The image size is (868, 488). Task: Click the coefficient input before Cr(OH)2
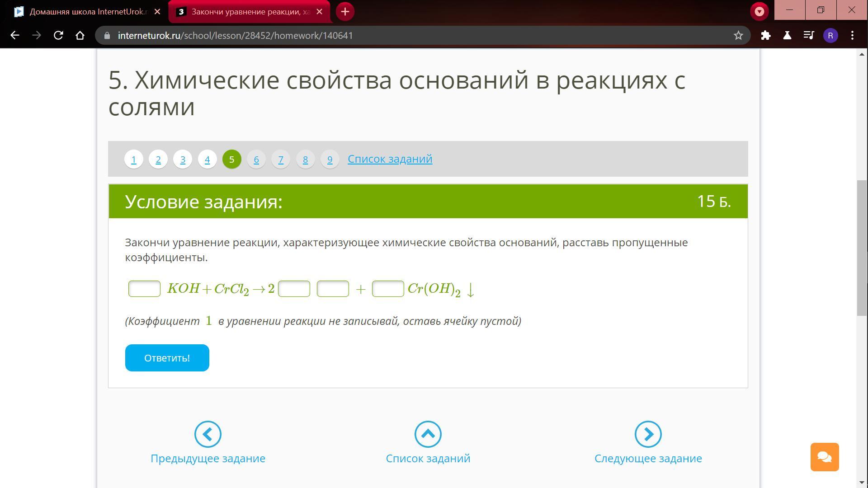pos(387,289)
